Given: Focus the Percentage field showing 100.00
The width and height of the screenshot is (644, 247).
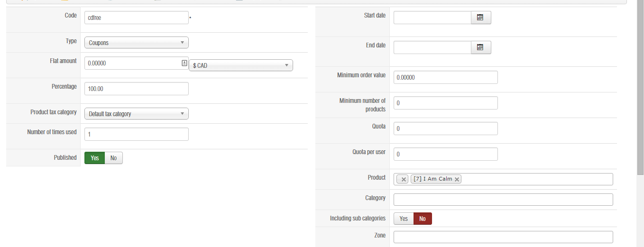Looking at the screenshot, I should pos(136,89).
